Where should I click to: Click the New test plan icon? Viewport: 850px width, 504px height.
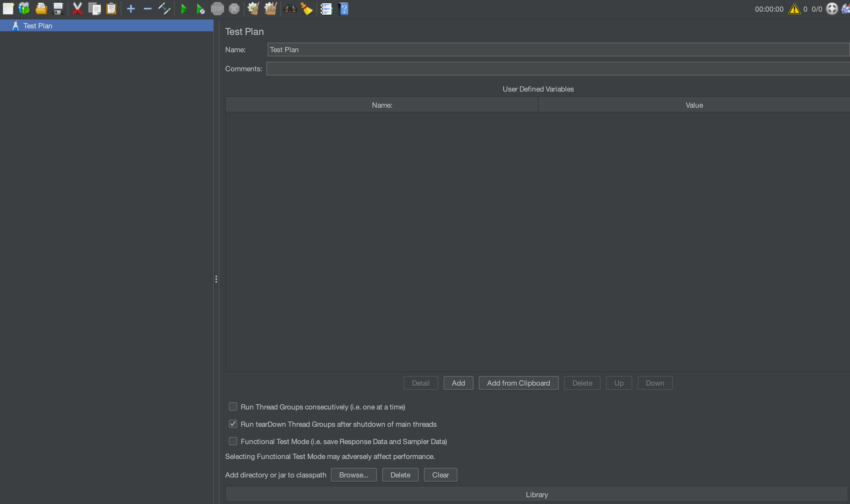click(x=8, y=9)
